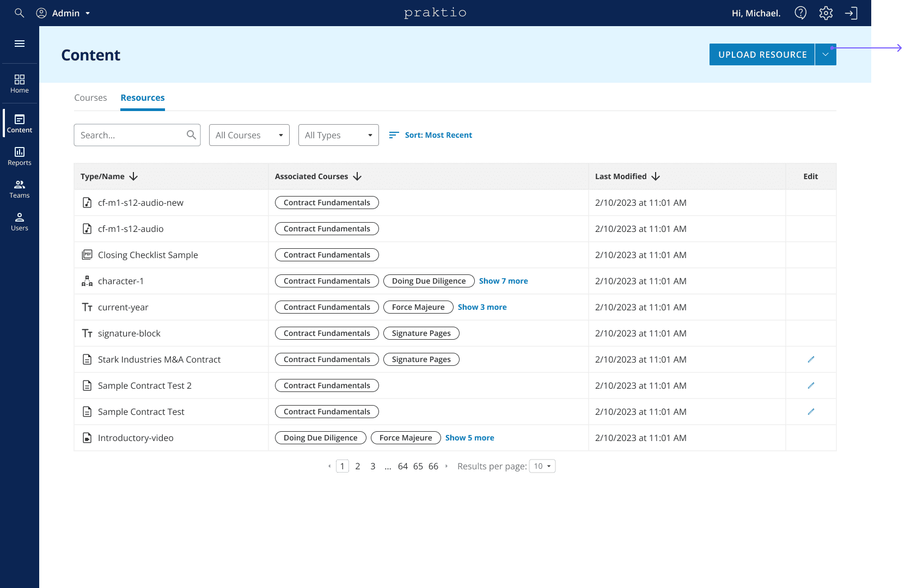Open the All Courses filter dropdown

[249, 135]
